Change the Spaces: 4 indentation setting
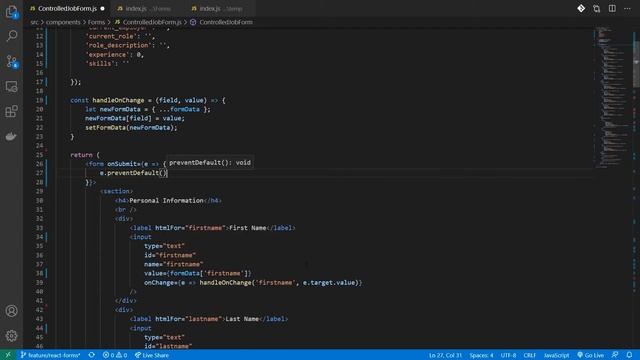The width and height of the screenshot is (640, 360). click(x=481, y=355)
